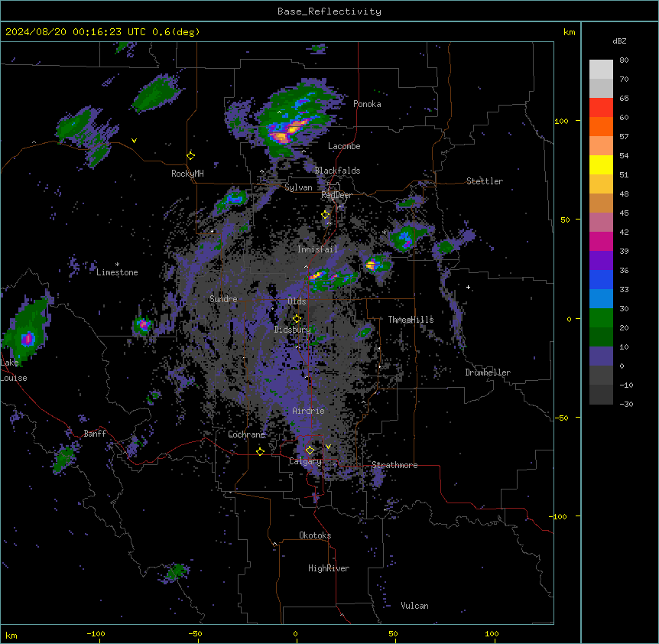
Task: Click the Blackfalds city label
Action: [337, 171]
